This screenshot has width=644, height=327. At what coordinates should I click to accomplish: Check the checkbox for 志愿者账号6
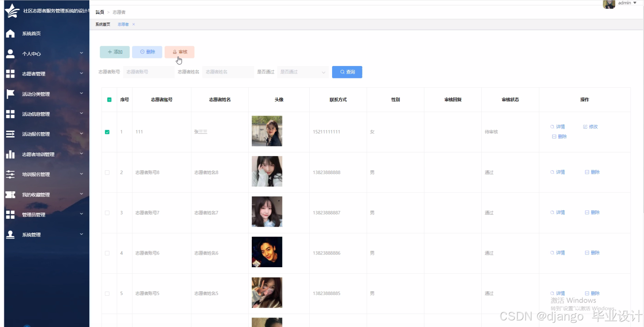107,253
